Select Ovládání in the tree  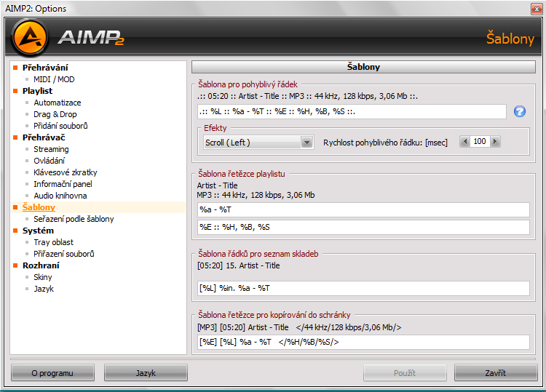pos(49,161)
